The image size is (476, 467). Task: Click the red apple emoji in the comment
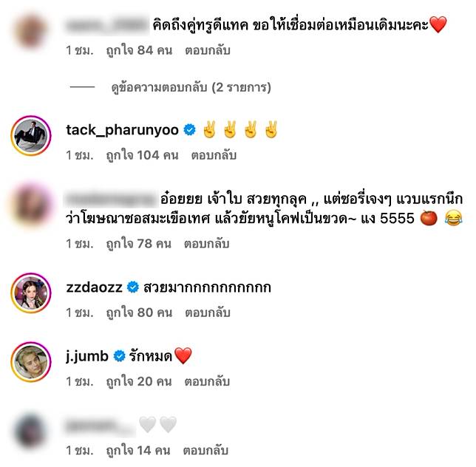(429, 218)
